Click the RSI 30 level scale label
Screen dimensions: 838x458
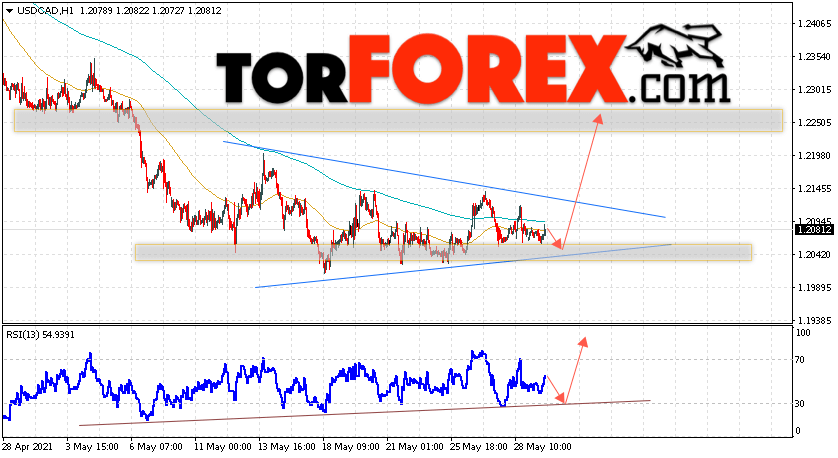pos(800,403)
